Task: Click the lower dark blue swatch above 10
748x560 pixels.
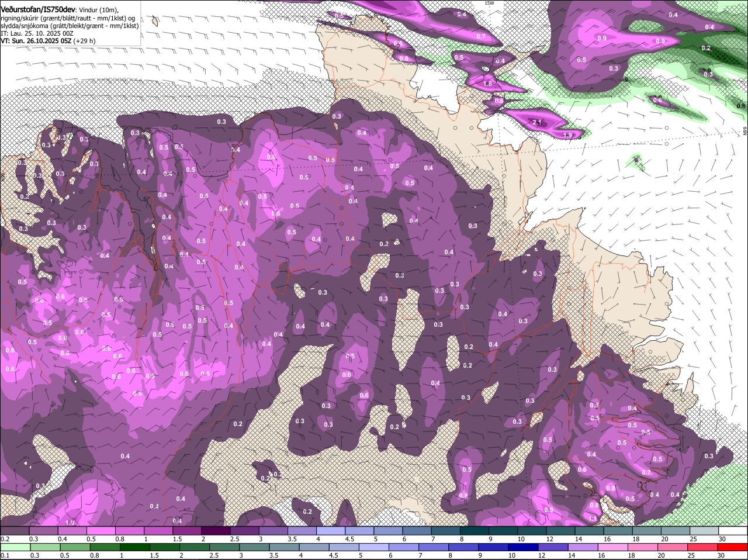Action: tap(524, 547)
